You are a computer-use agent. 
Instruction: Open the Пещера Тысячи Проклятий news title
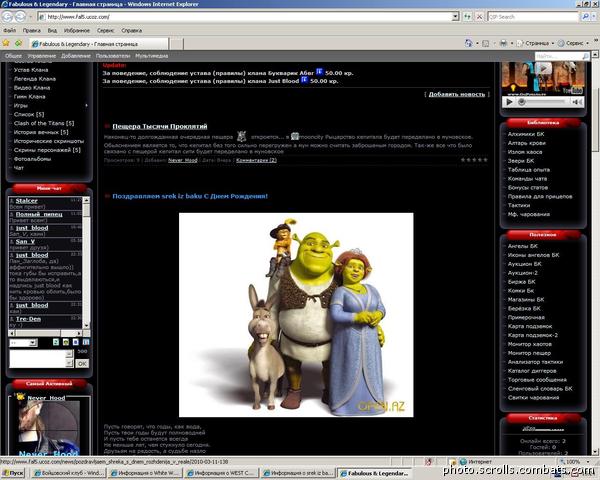pyautogui.click(x=160, y=126)
